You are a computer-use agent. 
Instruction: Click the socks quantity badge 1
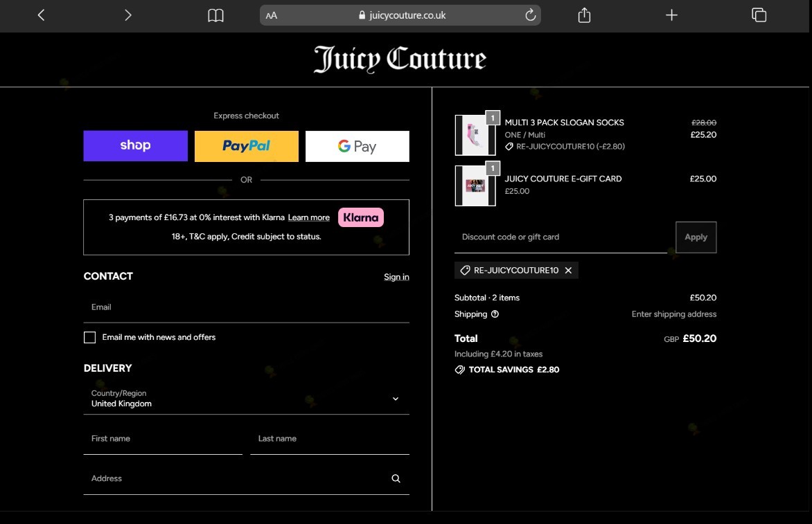point(493,118)
